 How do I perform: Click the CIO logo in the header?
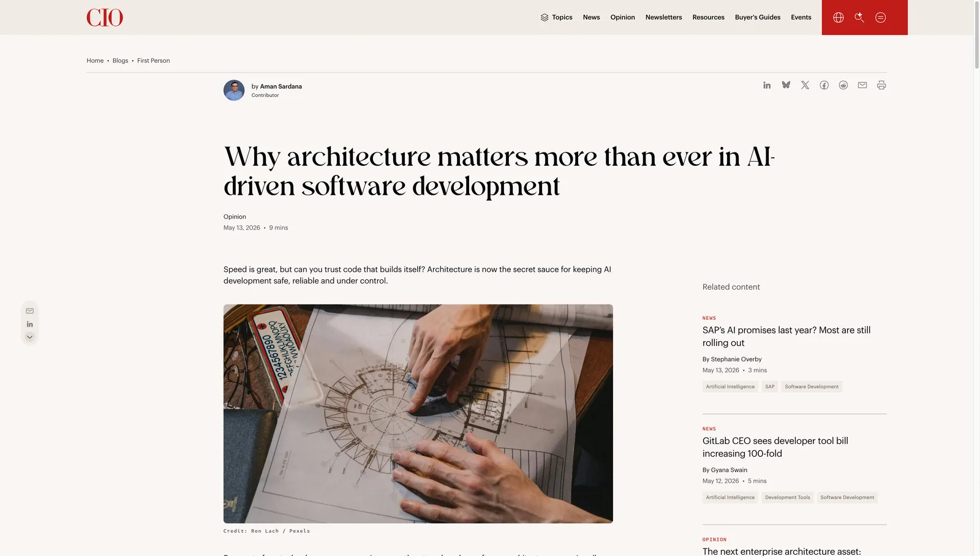pyautogui.click(x=105, y=17)
